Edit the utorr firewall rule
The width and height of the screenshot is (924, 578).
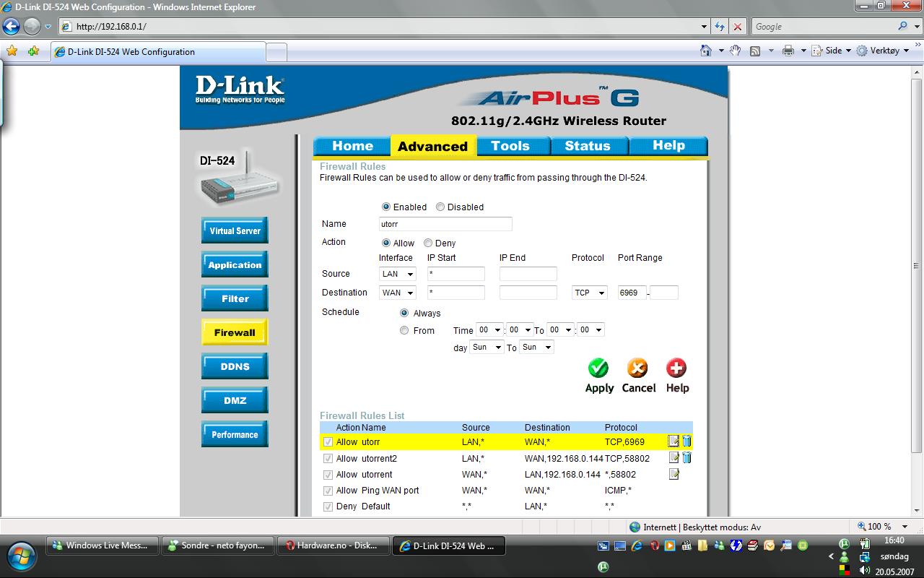click(674, 441)
